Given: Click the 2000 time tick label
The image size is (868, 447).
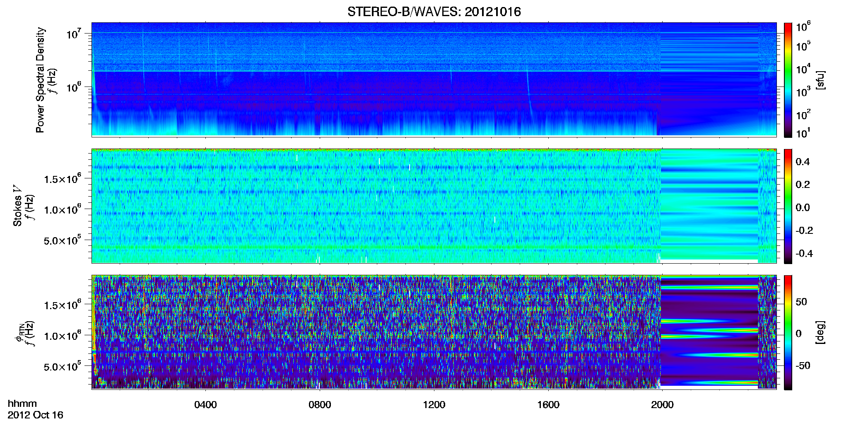Looking at the screenshot, I should point(662,404).
